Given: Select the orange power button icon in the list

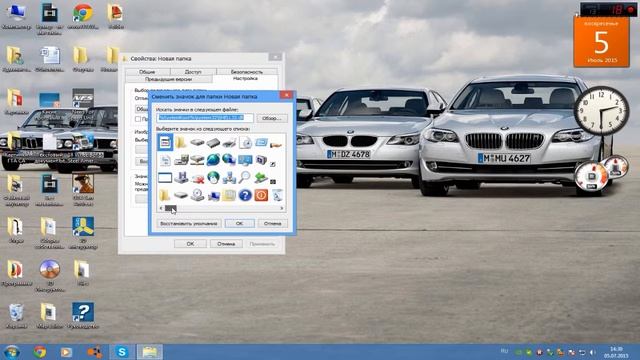Looking at the screenshot, I should pos(261,195).
